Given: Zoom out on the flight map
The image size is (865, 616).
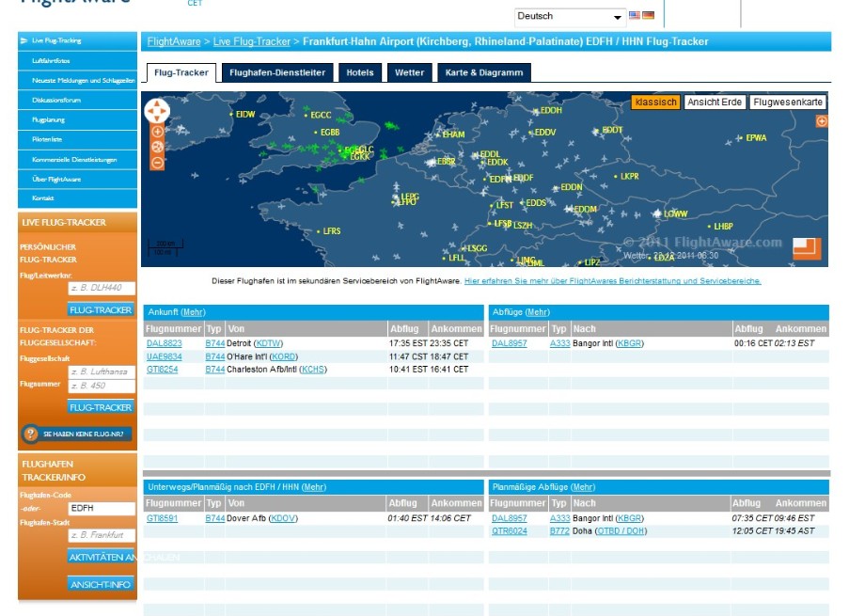Looking at the screenshot, I should [x=157, y=162].
